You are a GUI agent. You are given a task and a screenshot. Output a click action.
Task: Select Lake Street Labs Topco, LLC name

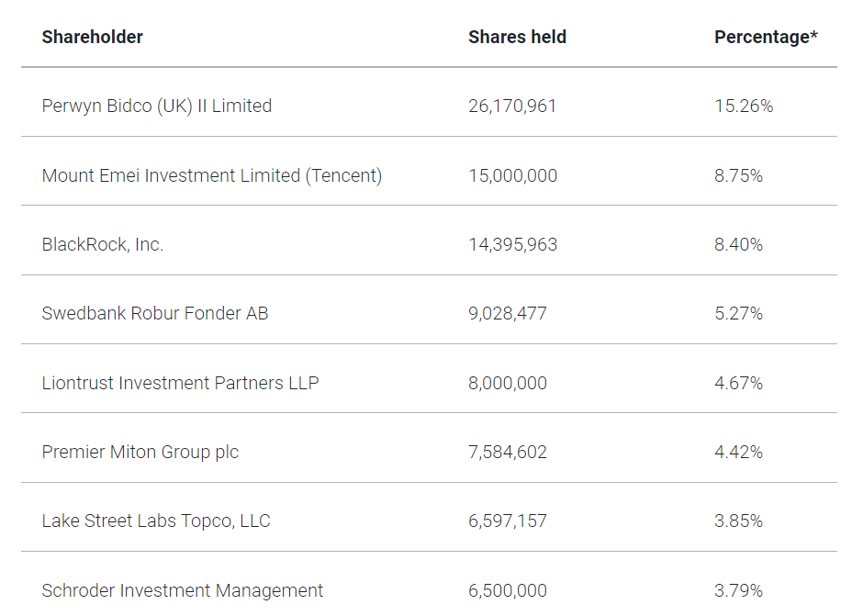(x=156, y=521)
